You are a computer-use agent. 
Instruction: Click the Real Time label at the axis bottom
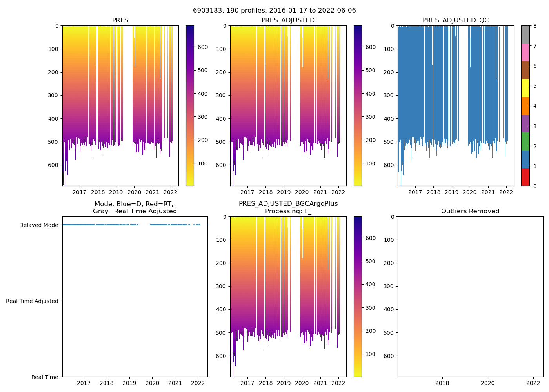tap(45, 377)
